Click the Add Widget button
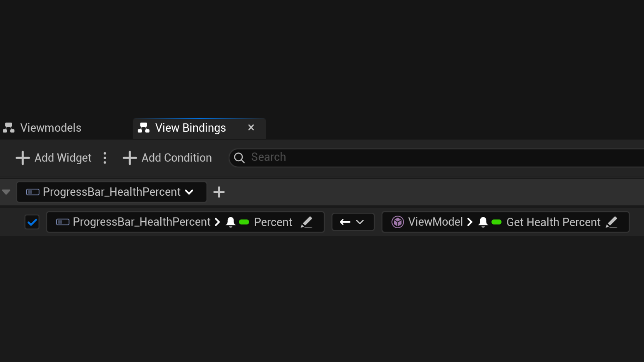 click(x=54, y=158)
